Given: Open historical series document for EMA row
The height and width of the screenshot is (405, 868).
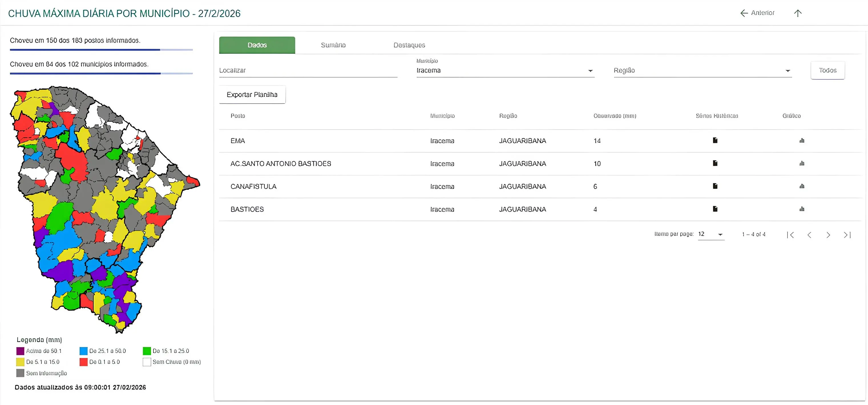Looking at the screenshot, I should pyautogui.click(x=715, y=140).
